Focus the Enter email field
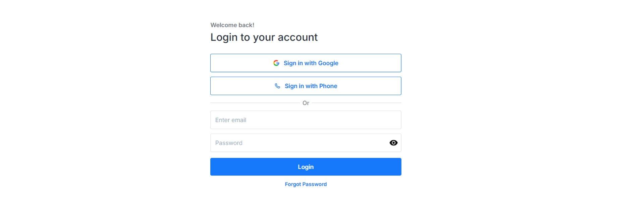644x215 pixels. [x=306, y=120]
